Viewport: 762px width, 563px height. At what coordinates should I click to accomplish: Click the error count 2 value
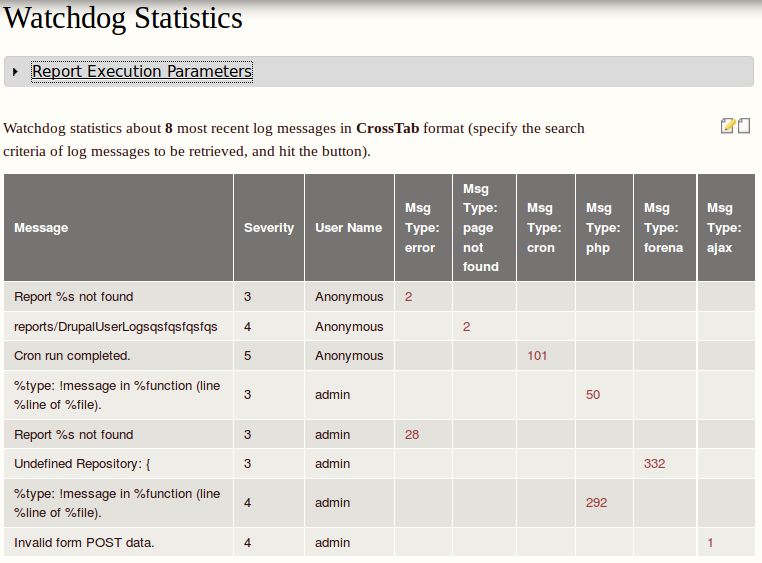pyautogui.click(x=409, y=297)
